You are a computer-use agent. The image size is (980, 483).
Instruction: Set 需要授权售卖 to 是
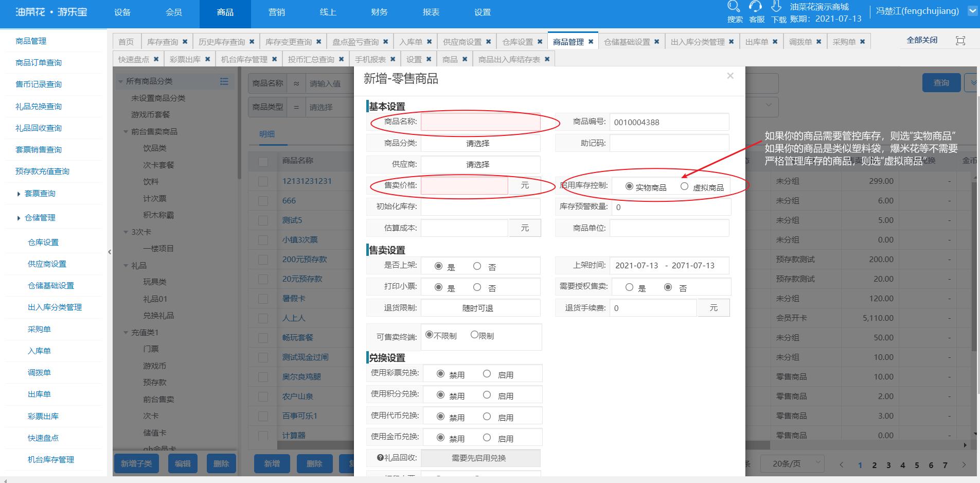click(629, 287)
